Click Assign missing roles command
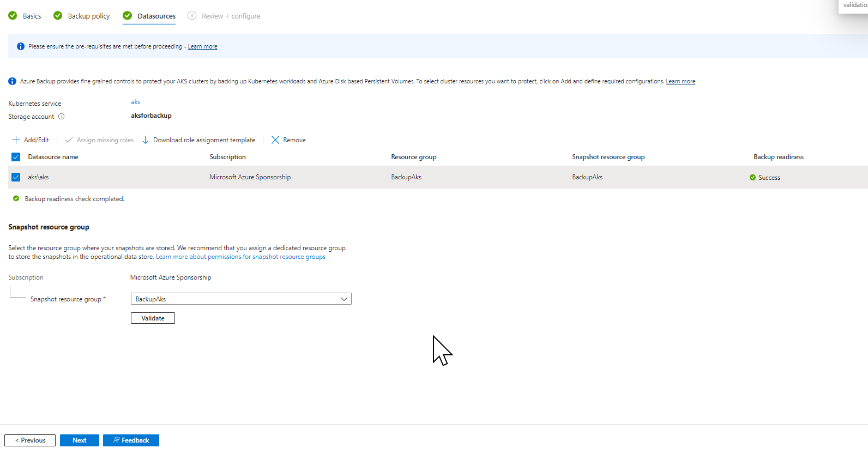Image resolution: width=868 pixels, height=454 pixels. (x=99, y=140)
